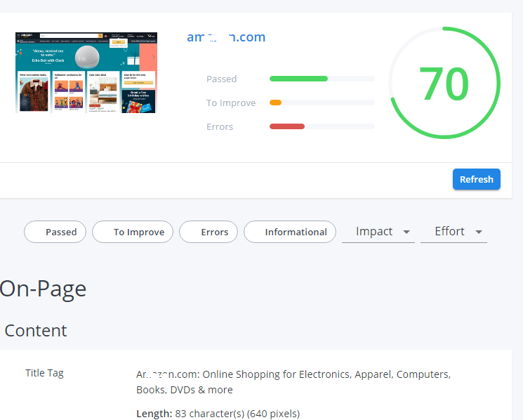The image size is (523, 420).
Task: Click the blue Refresh button
Action: click(476, 179)
